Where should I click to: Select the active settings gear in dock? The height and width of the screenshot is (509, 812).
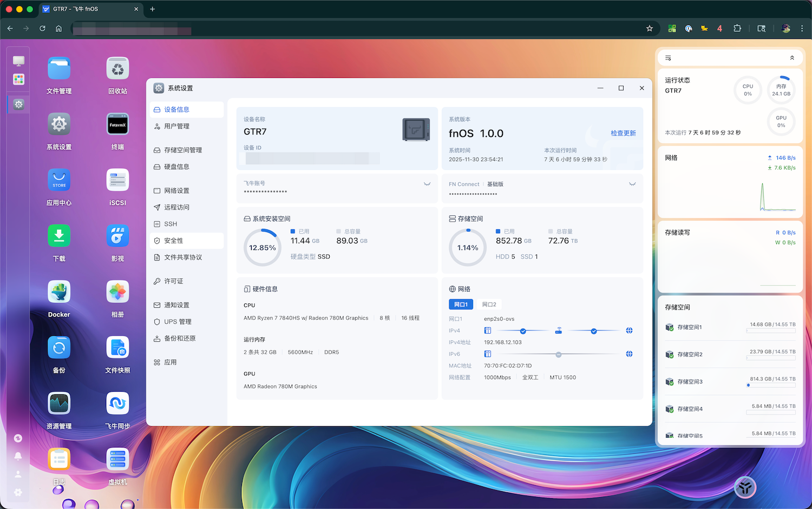coord(18,104)
